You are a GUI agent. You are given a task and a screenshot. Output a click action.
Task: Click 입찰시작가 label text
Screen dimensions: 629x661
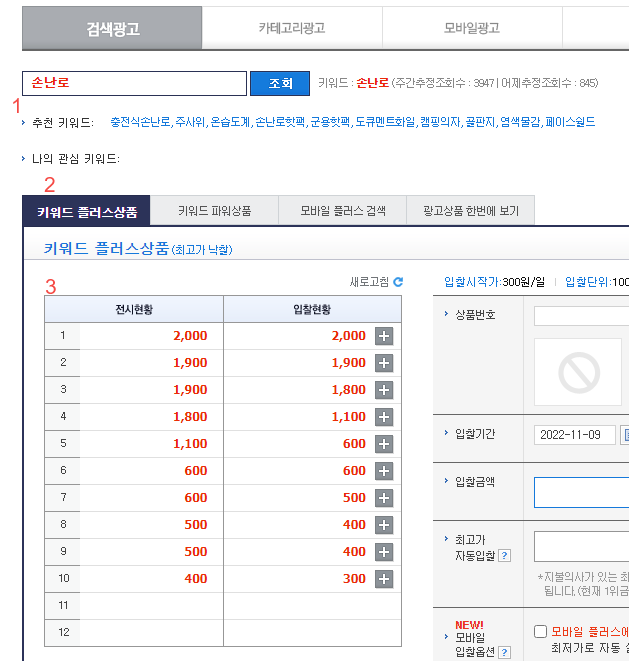click(471, 282)
